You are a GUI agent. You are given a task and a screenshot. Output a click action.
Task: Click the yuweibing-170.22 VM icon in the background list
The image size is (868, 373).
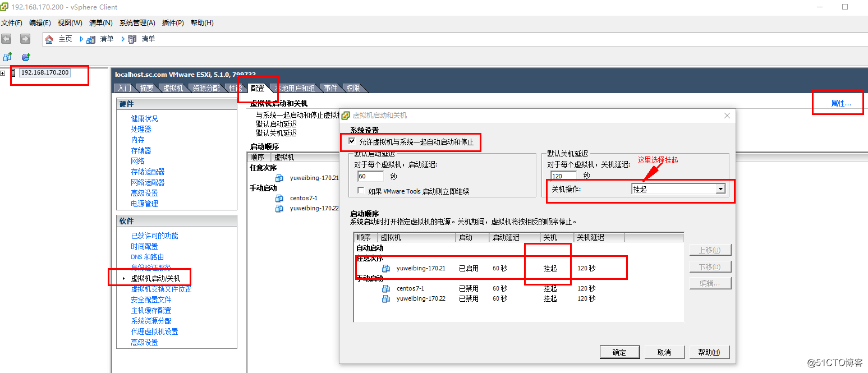[x=279, y=208]
